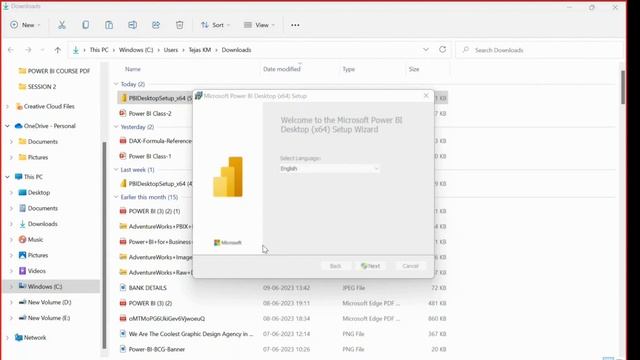Click the OneDrive - Personal cloud icon
Image resolution: width=640 pixels, height=360 pixels.
[x=18, y=126]
